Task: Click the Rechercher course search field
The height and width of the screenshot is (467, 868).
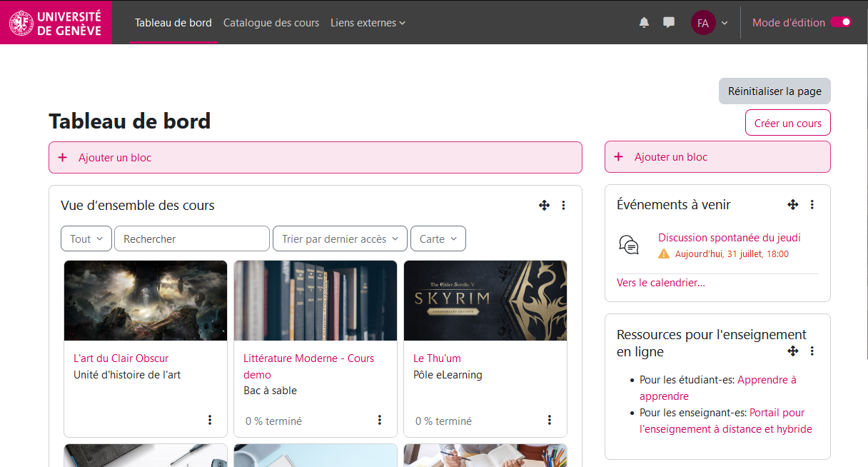Action: [x=192, y=239]
